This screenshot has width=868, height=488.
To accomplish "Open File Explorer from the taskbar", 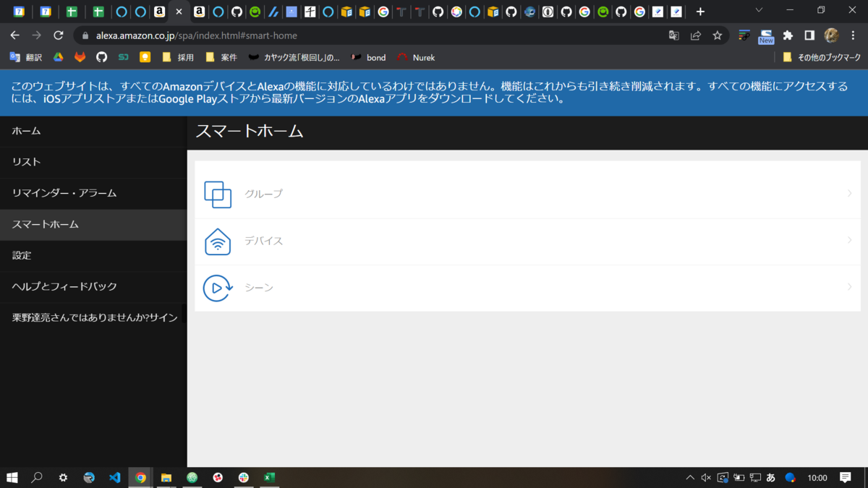I will 166,477.
